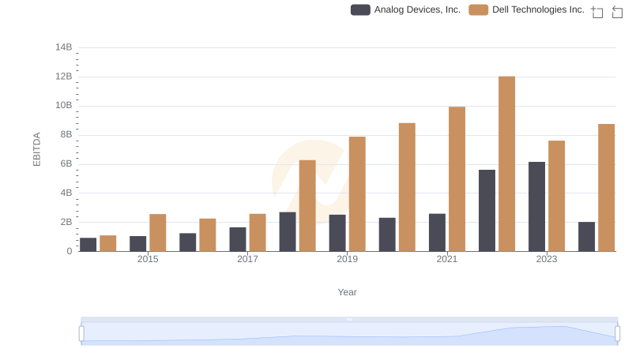Select Analog Devices 2016 bar
632x364 pixels.
pyautogui.click(x=188, y=242)
